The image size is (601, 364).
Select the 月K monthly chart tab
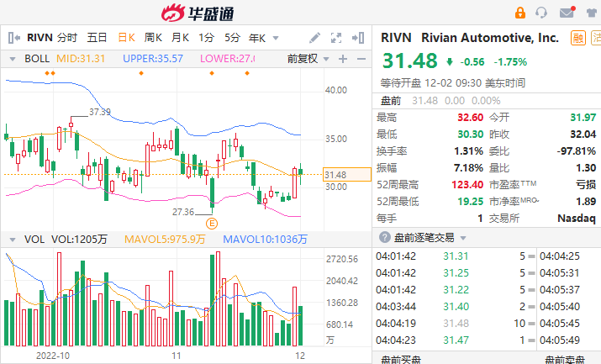(180, 38)
